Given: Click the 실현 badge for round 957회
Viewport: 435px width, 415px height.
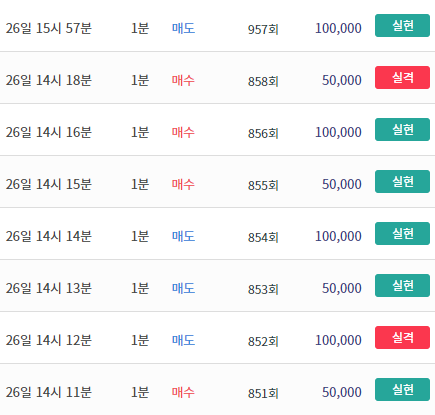Looking at the screenshot, I should tap(402, 26).
